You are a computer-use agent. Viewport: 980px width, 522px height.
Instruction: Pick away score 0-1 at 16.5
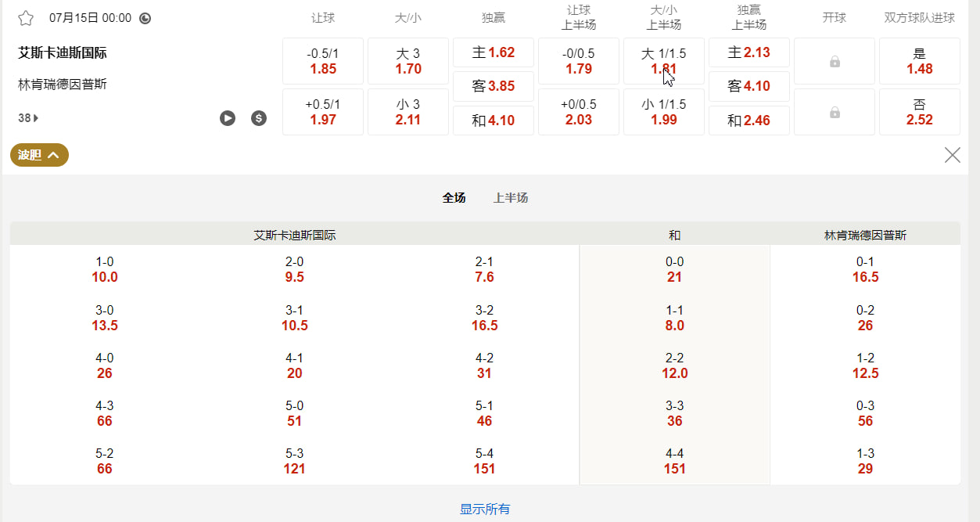coord(865,270)
